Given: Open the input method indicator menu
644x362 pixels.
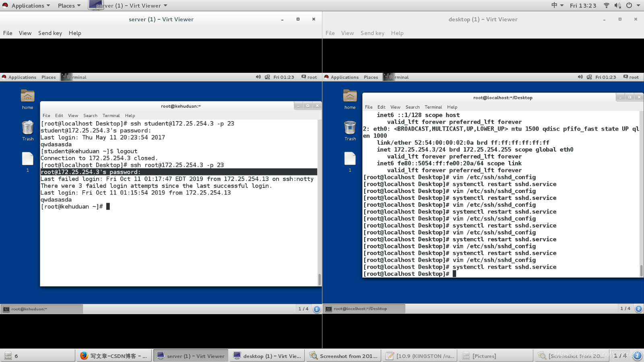Looking at the screenshot, I should (557, 5).
